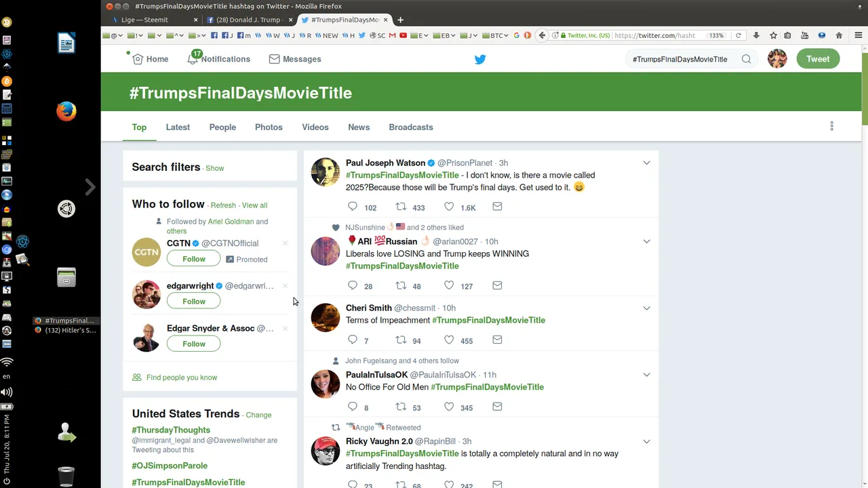868x488 pixels.
Task: View all follow suggestions
Action: 254,205
